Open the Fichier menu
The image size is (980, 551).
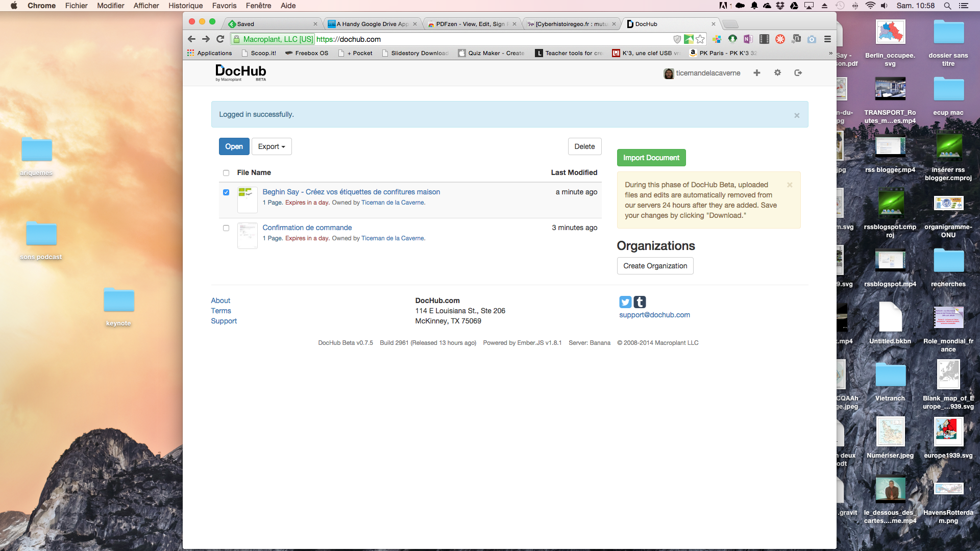[77, 6]
